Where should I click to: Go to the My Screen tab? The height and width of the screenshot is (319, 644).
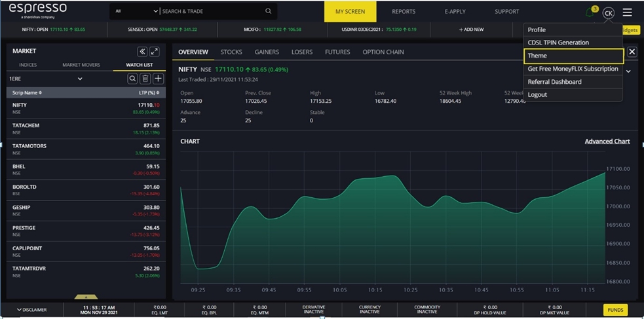[350, 12]
